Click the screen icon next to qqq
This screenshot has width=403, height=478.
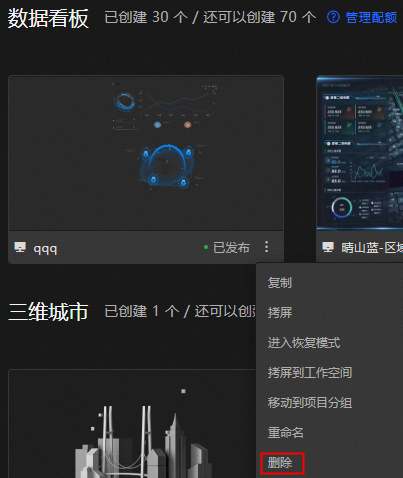coord(20,247)
